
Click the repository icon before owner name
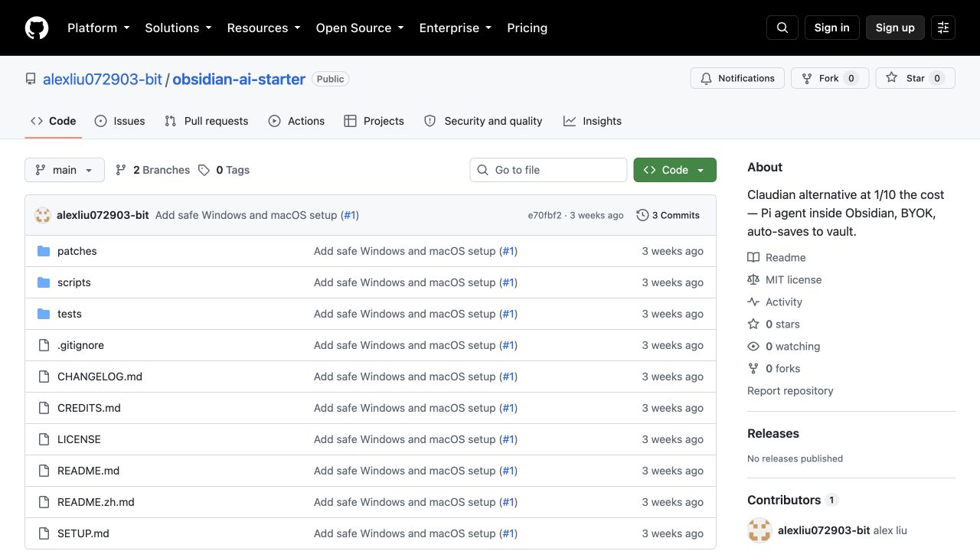(31, 79)
